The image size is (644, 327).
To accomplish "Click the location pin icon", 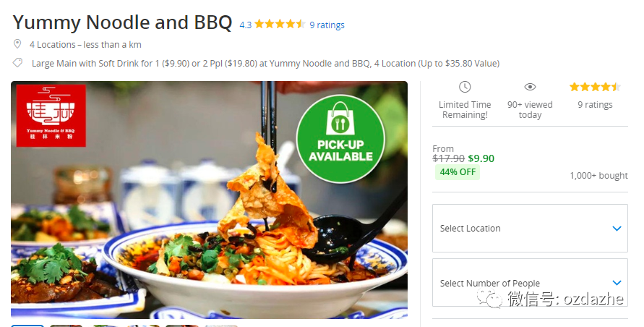I will point(17,43).
